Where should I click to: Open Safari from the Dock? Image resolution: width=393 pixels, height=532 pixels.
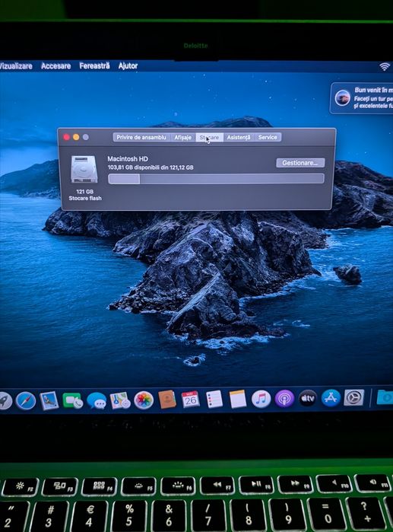click(x=25, y=400)
